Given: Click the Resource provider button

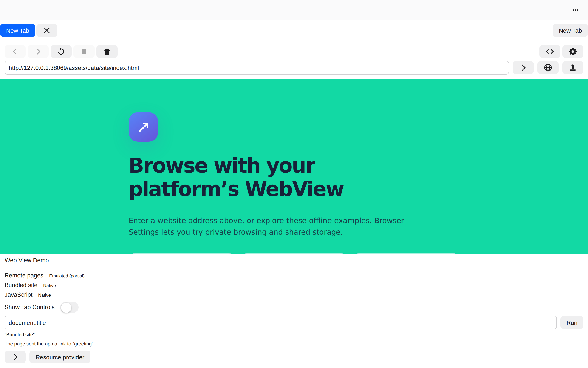Looking at the screenshot, I should click(60, 357).
